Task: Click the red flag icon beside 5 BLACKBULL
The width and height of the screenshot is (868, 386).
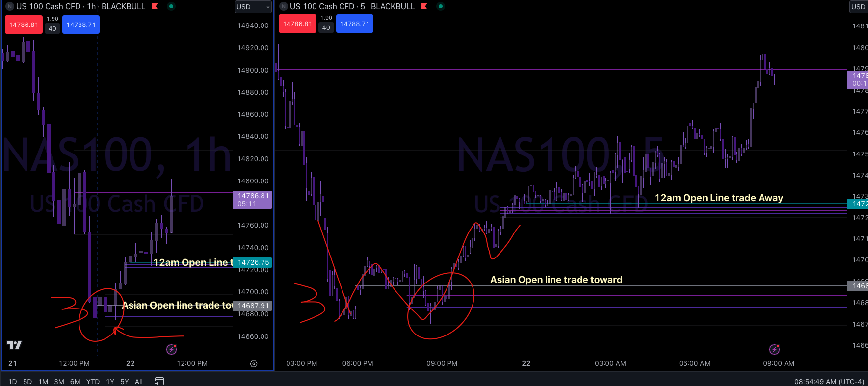Action: (424, 6)
